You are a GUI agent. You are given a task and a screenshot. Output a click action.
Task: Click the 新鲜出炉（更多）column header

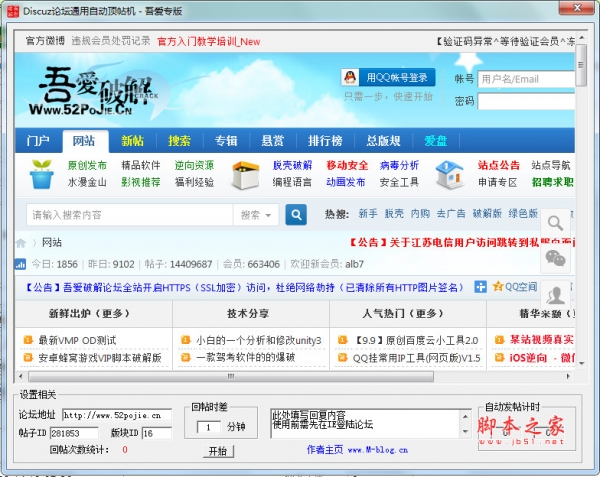pos(89,314)
